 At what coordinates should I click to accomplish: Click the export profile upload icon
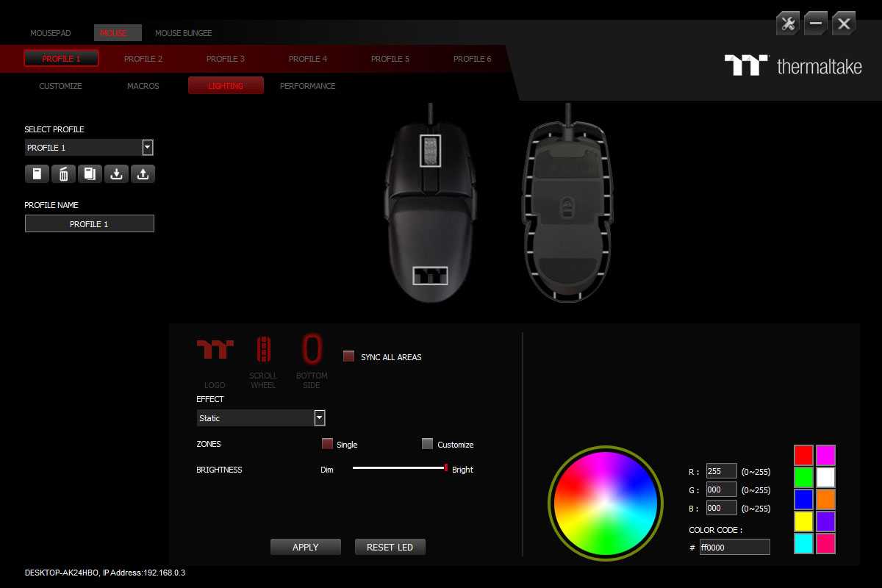pos(143,174)
